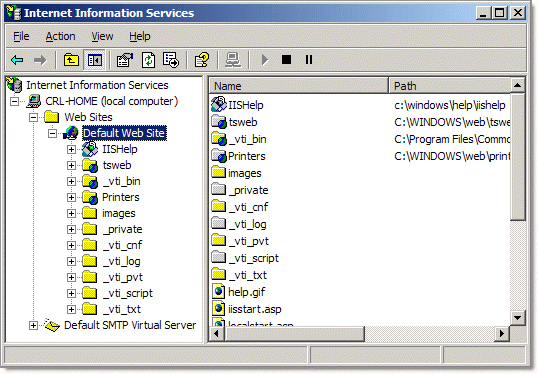Image resolution: width=538 pixels, height=374 pixels.
Task: Click the list pane scroll up arrow
Action: click(x=518, y=85)
